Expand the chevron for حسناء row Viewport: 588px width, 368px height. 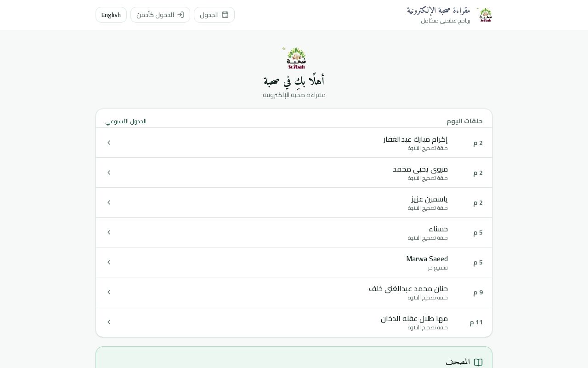coord(109,232)
